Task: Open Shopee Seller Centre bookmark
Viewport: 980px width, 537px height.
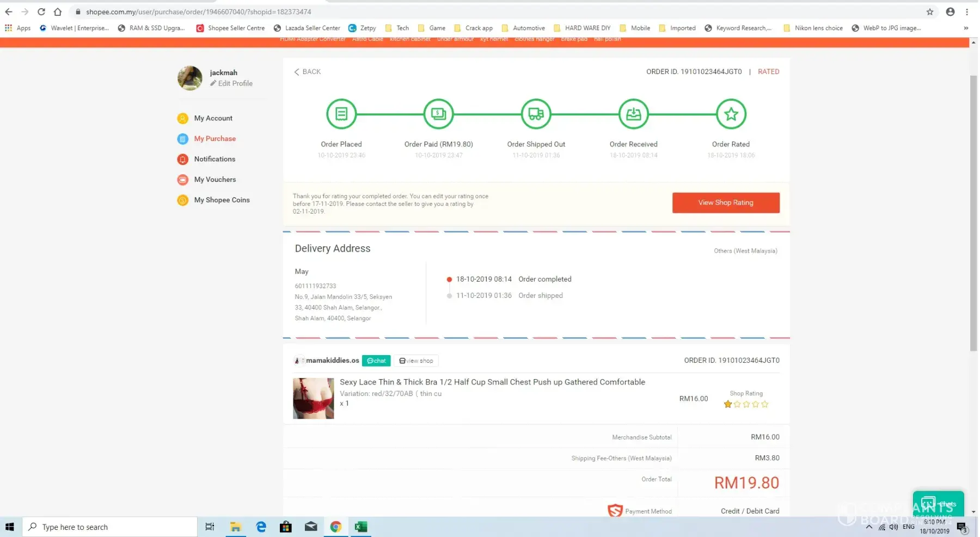Action: pos(231,28)
